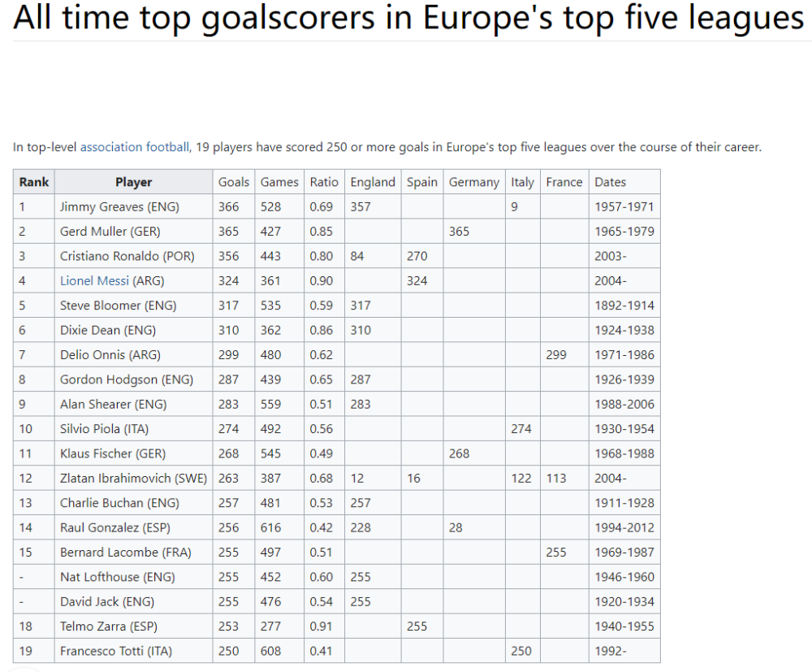Open the association football link
812x672 pixels.
(135, 147)
